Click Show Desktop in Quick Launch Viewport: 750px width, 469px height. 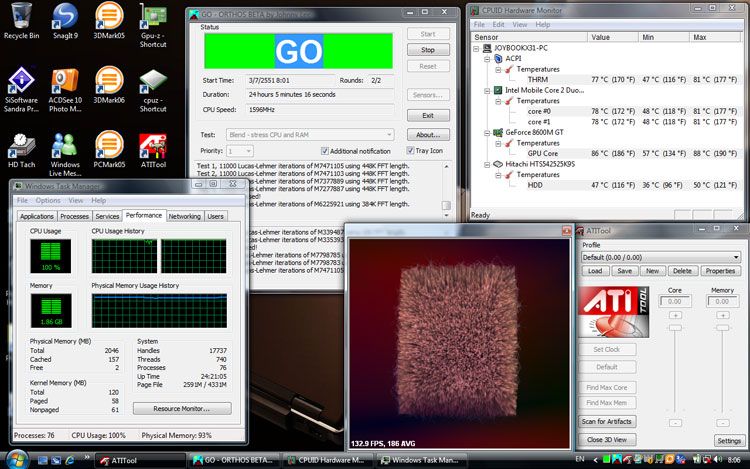43,460
